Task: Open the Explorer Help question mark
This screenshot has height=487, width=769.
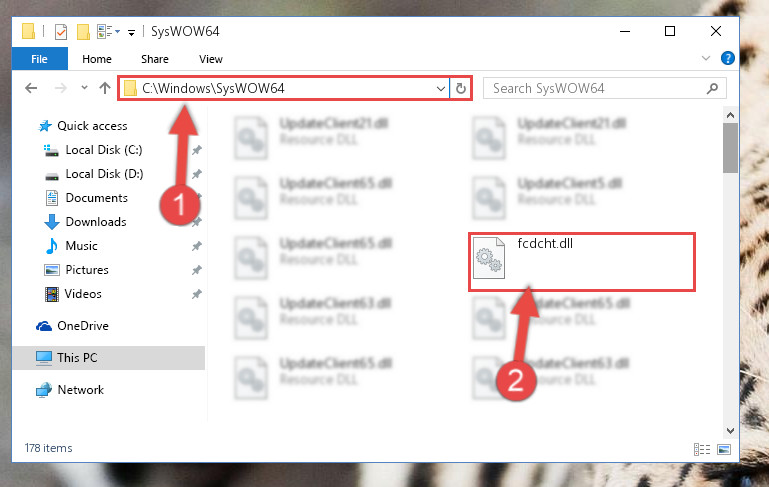Action: (727, 58)
